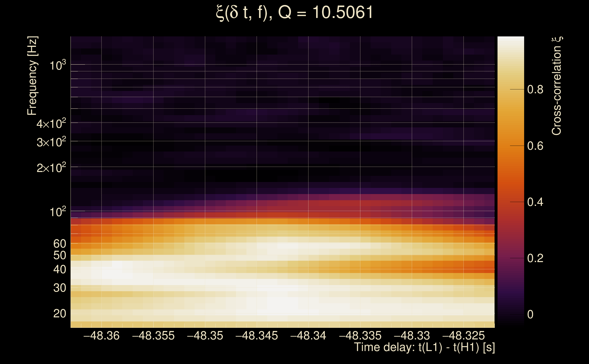This screenshot has width=589, height=364.
Task: Click the 4×10² frequency tick label
Action: (x=51, y=124)
